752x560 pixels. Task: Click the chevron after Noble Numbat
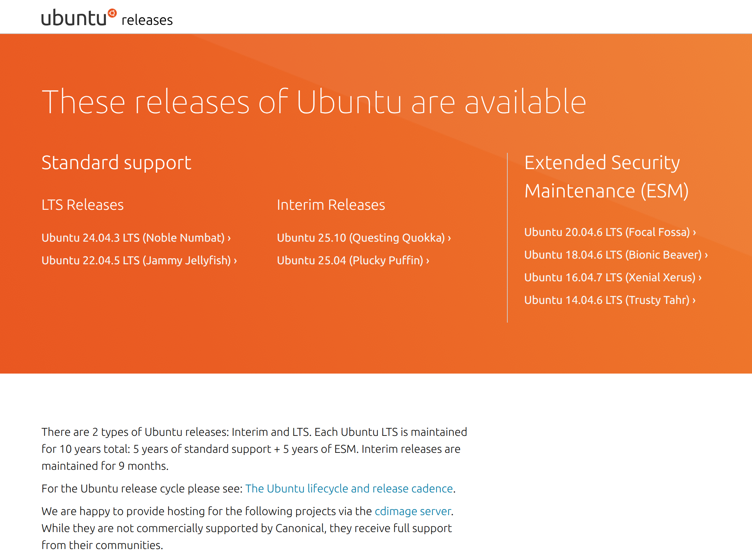click(x=229, y=238)
